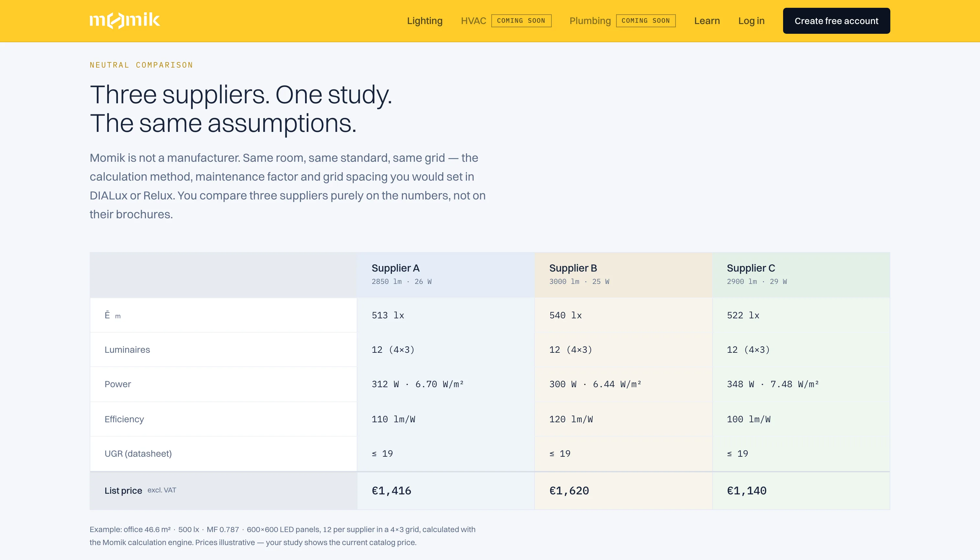
Task: Click the Efficiency row label
Action: [x=124, y=419]
